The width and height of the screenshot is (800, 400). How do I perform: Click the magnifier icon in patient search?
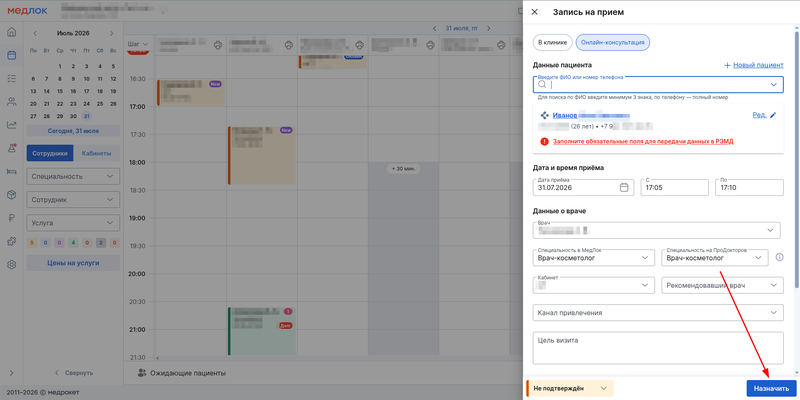click(x=542, y=84)
